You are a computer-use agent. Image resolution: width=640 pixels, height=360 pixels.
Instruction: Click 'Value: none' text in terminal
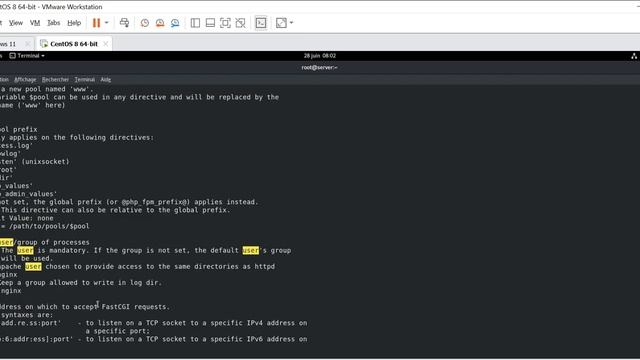click(31, 218)
